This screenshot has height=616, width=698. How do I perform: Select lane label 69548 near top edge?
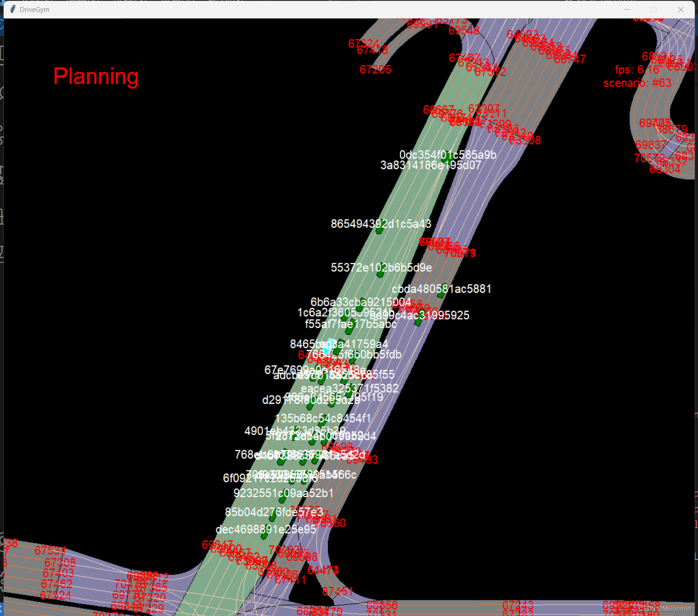(463, 30)
